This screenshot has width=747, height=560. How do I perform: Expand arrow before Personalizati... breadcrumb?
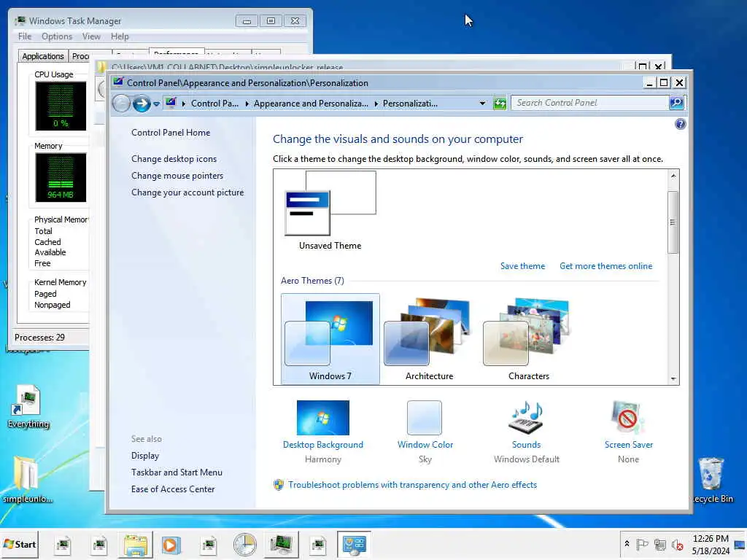(376, 104)
